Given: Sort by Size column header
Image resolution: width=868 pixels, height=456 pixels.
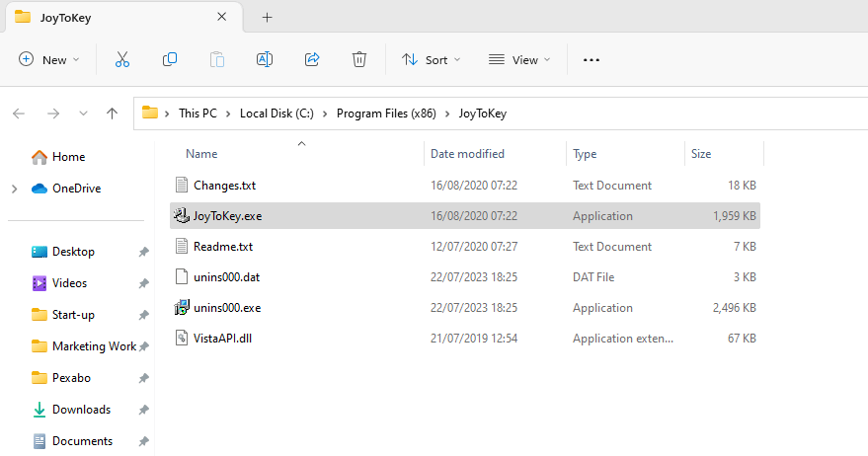Looking at the screenshot, I should (701, 154).
